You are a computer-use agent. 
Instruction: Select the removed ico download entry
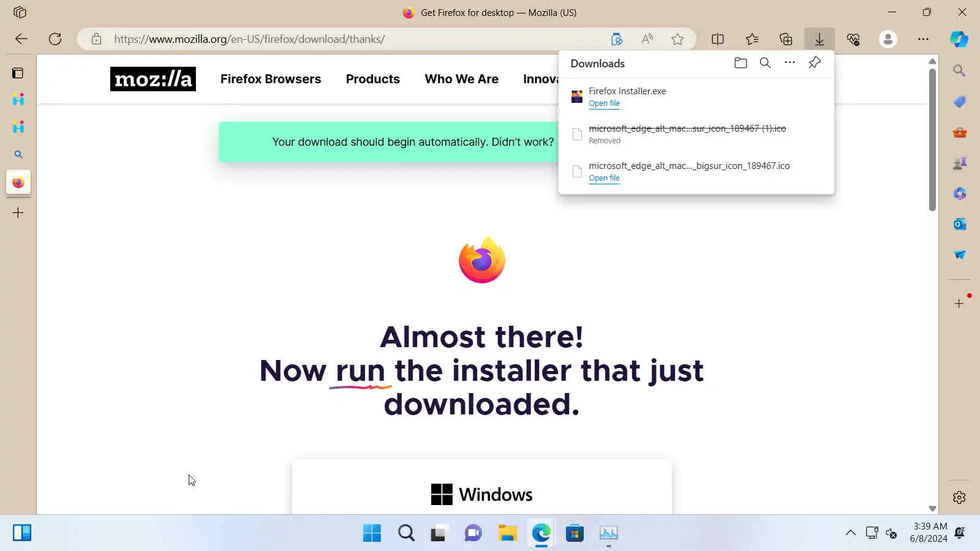(696, 134)
